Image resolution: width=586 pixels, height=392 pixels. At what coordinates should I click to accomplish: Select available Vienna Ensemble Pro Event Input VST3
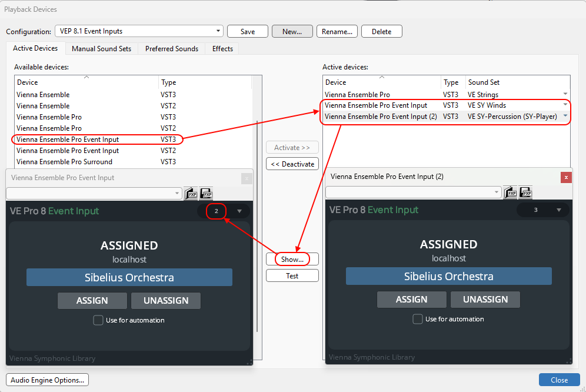(134, 139)
